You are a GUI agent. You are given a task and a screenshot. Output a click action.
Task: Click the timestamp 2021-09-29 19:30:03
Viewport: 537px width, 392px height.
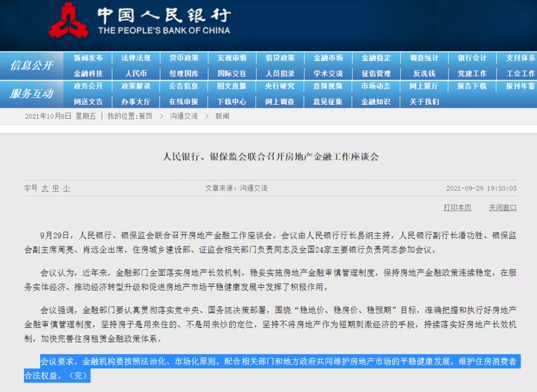click(481, 188)
